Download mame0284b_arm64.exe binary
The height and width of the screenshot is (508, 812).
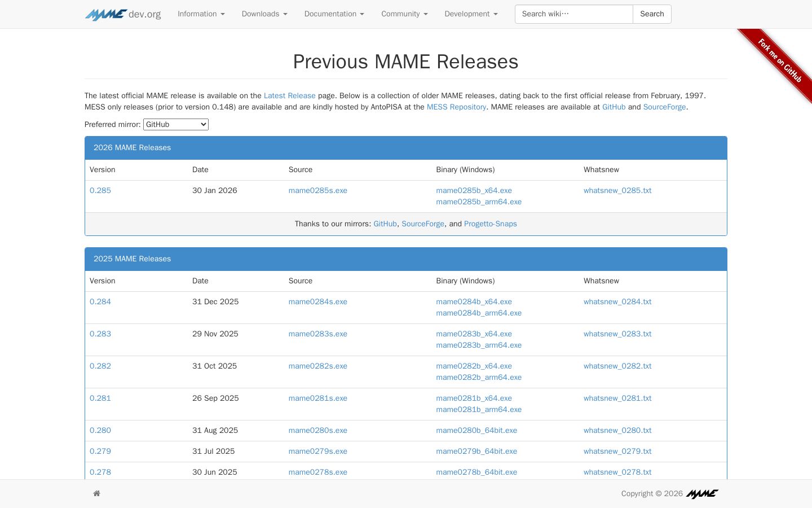click(x=479, y=313)
